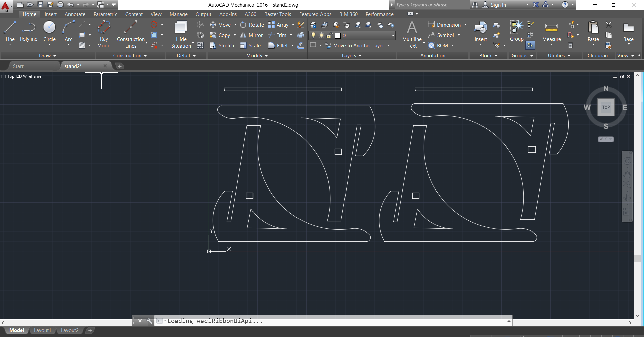644x337 pixels.
Task: Select the Trim tool
Action: [x=277, y=35]
